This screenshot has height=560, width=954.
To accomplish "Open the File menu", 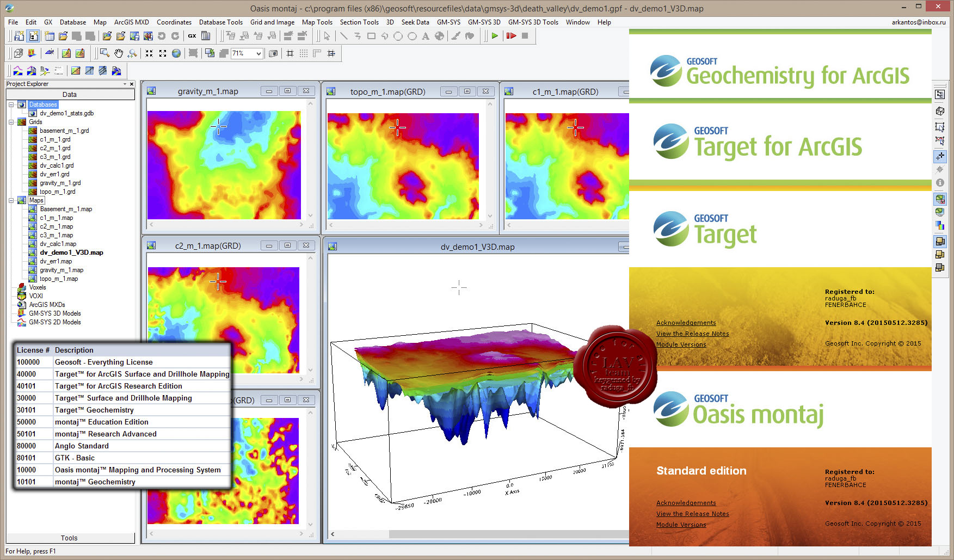I will [13, 22].
